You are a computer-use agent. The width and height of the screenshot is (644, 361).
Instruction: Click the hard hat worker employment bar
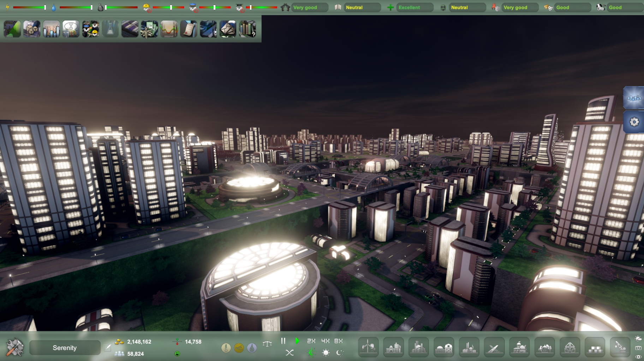pos(168,7)
